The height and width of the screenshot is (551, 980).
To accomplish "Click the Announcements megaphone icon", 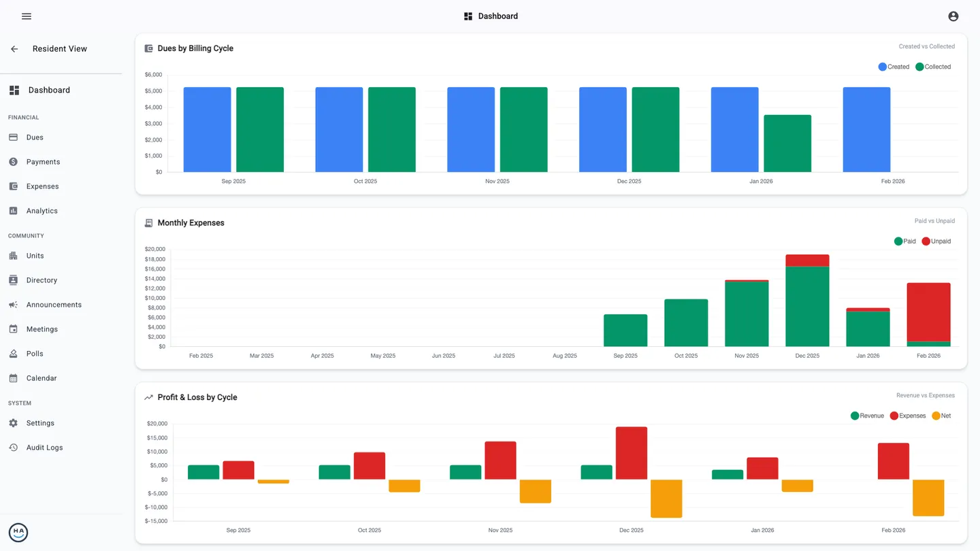I will (x=13, y=305).
